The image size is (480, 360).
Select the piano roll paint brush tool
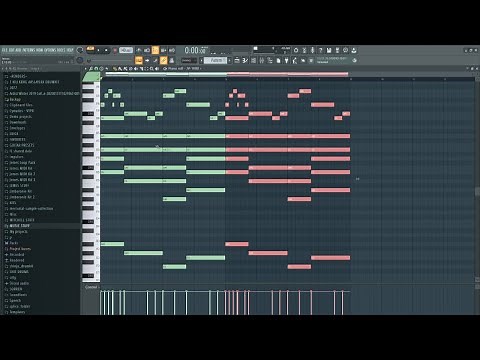120,68
